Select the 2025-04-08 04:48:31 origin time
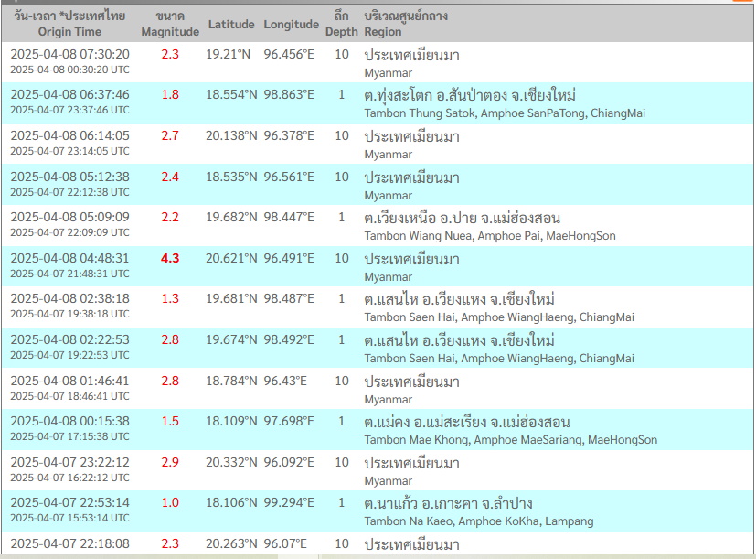756x559 pixels. click(69, 258)
